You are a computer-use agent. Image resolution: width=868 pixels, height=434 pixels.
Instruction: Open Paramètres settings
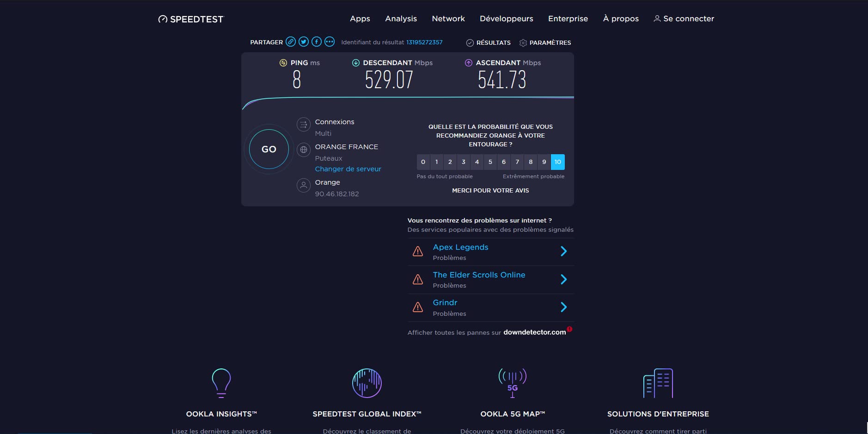point(545,42)
